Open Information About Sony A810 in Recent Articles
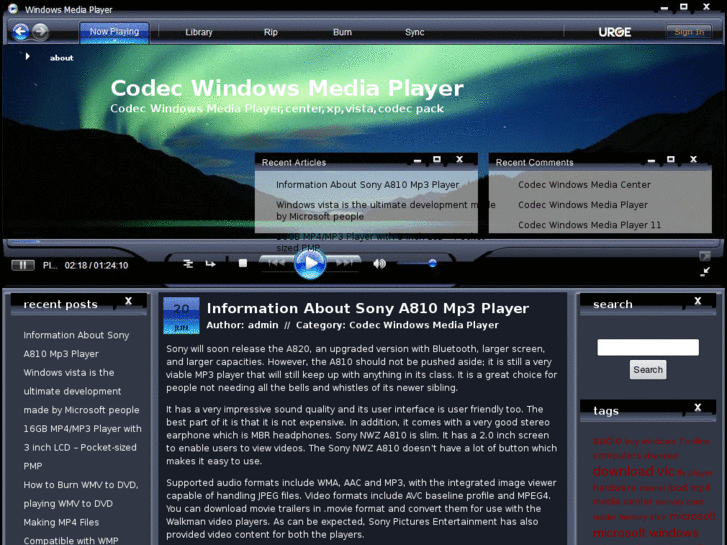The width and height of the screenshot is (727, 545). click(367, 185)
